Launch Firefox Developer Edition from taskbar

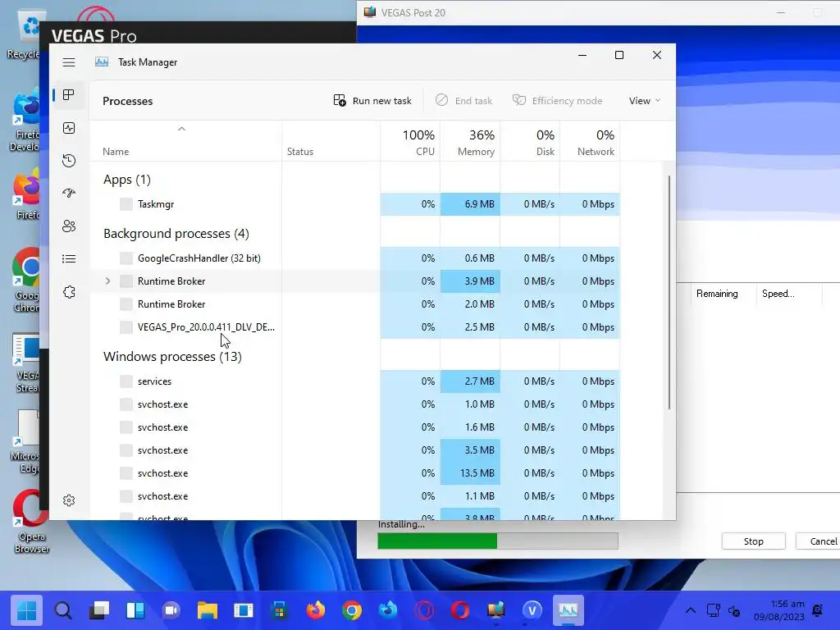tap(388, 610)
